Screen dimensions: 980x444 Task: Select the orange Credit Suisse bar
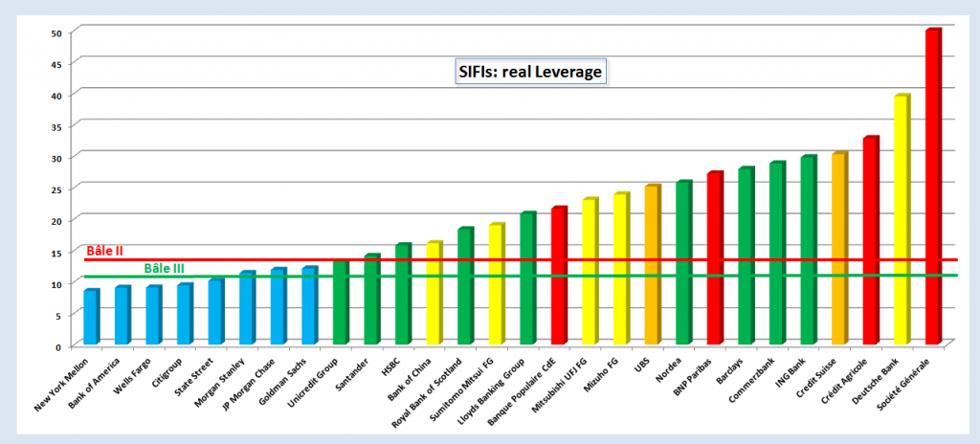click(838, 248)
